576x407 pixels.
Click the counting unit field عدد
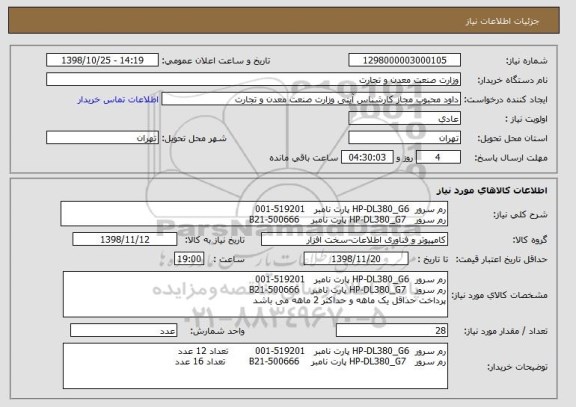123,331
